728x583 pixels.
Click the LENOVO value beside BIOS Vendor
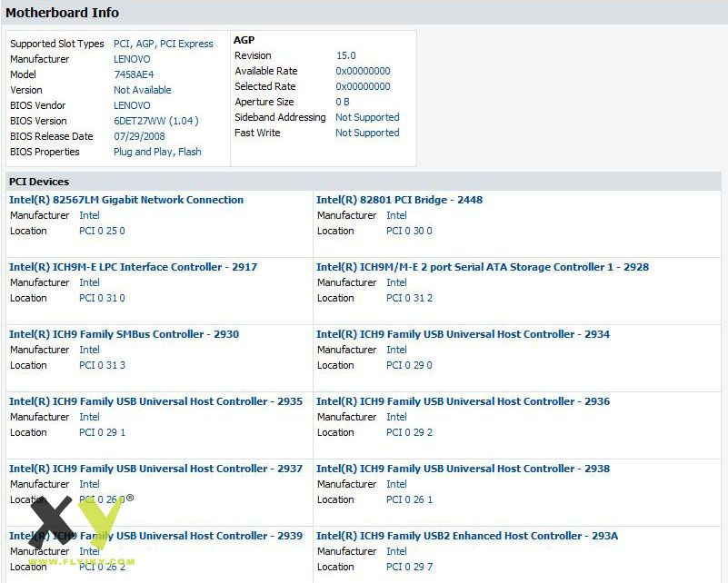[x=132, y=105]
